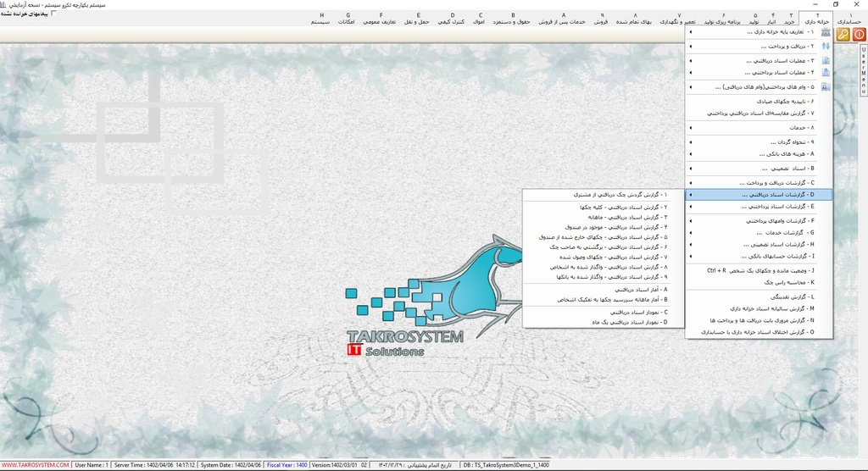Expand submenu arrow for دریافت و پرداخت

coord(691,47)
